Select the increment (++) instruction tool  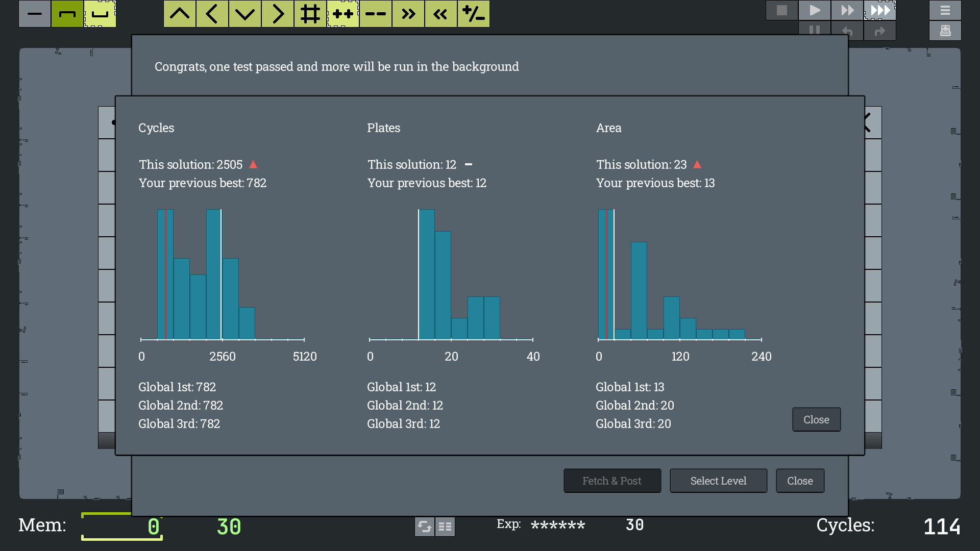point(342,14)
